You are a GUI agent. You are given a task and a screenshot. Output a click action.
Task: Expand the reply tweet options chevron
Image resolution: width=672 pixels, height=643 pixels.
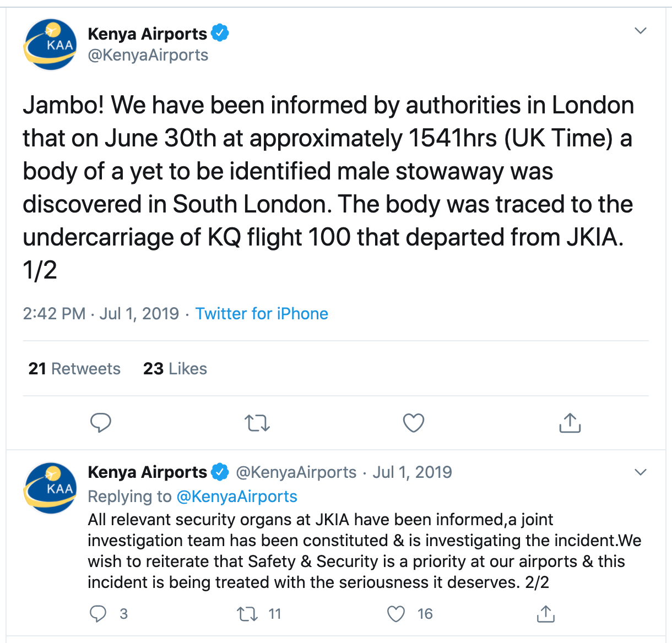tap(640, 472)
